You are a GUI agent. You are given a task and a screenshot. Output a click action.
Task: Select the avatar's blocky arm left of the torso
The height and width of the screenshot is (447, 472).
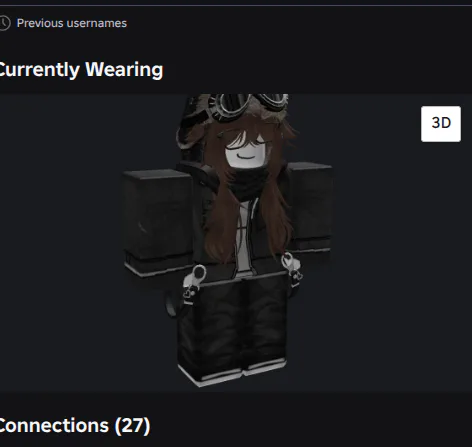(157, 221)
